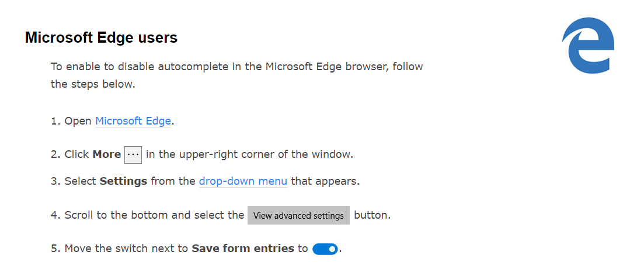Follow the drop-down menu link
Viewport: 644px width, 269px height.
(243, 181)
